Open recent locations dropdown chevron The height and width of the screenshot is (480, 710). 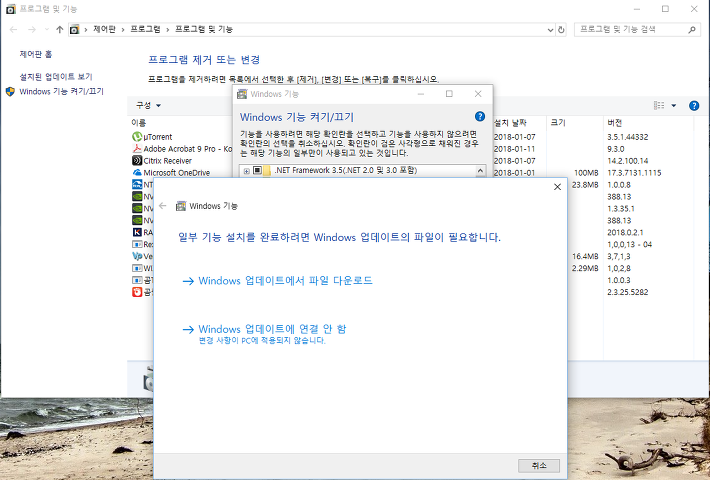tap(47, 29)
